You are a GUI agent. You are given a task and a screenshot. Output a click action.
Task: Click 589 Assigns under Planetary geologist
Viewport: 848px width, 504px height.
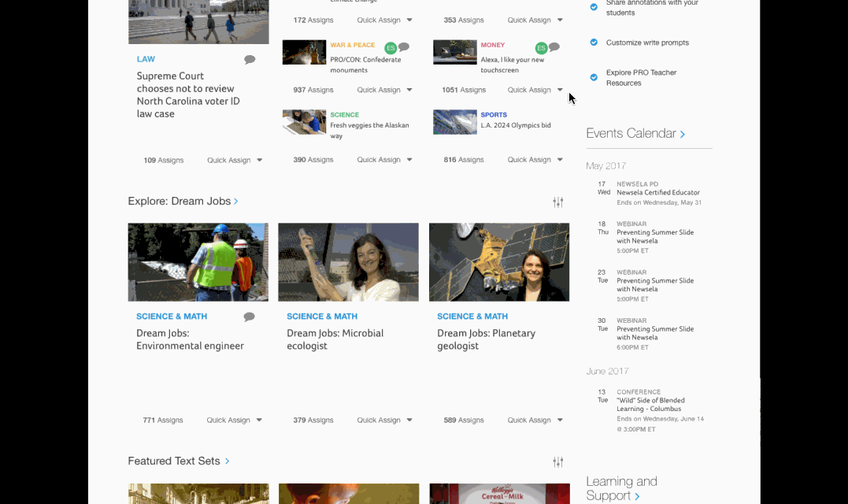click(464, 421)
